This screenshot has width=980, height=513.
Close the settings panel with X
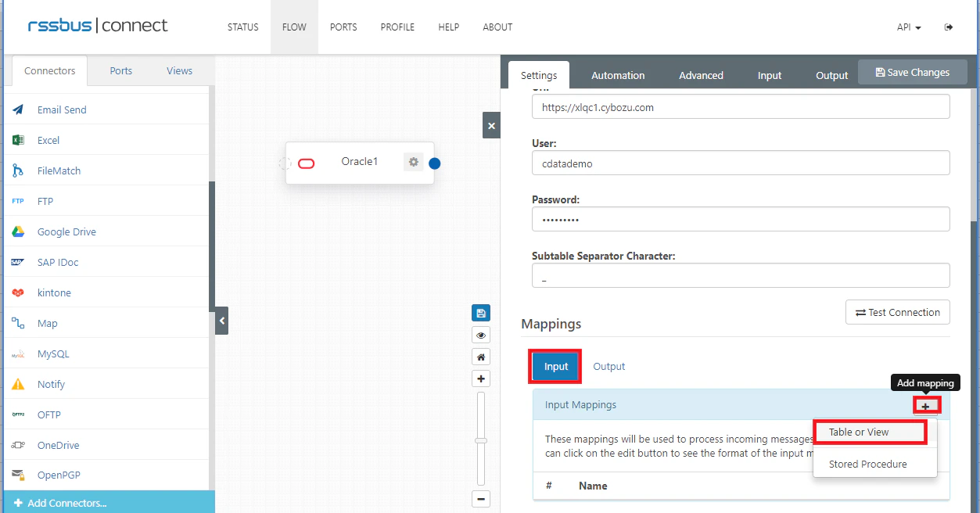click(x=491, y=125)
